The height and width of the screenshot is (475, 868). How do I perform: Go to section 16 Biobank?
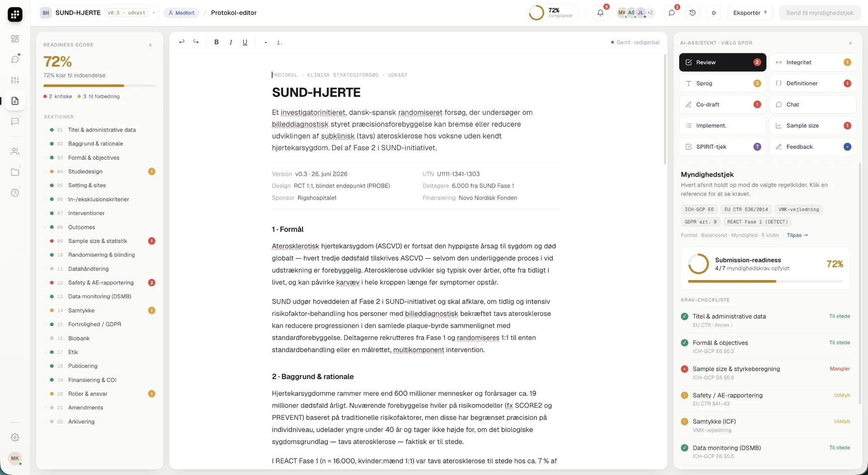tap(99, 338)
